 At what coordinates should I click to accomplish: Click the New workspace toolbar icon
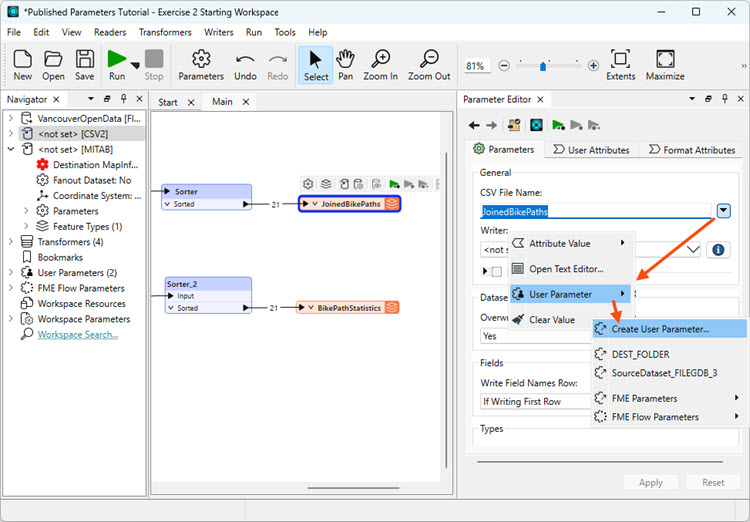click(x=22, y=65)
